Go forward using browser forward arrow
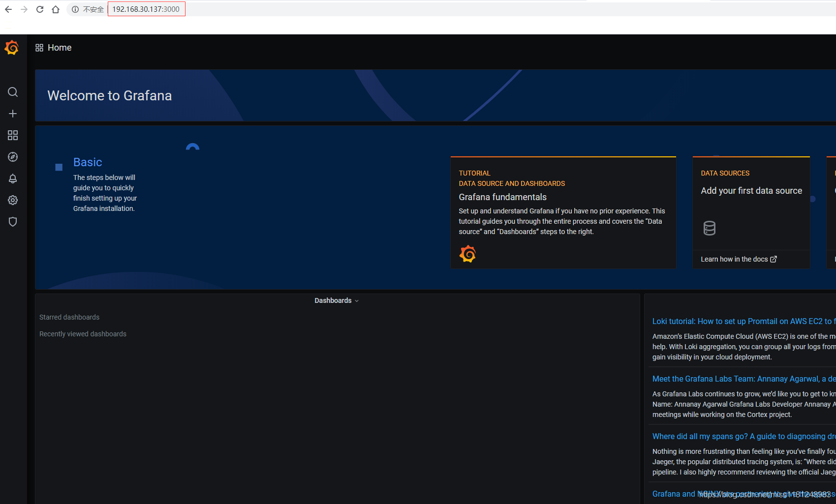The height and width of the screenshot is (504, 836). (24, 9)
